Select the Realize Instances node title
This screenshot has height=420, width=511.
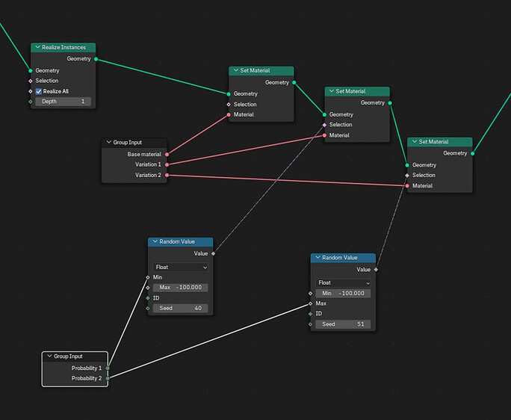64,47
